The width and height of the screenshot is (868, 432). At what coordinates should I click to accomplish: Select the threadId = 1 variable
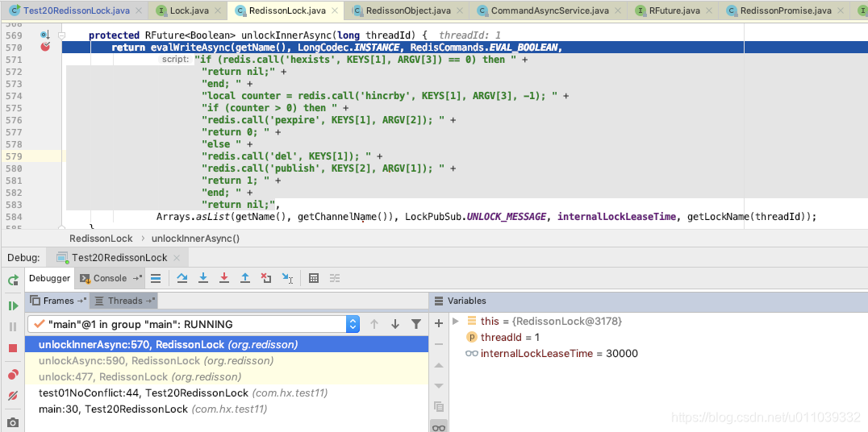coord(510,338)
